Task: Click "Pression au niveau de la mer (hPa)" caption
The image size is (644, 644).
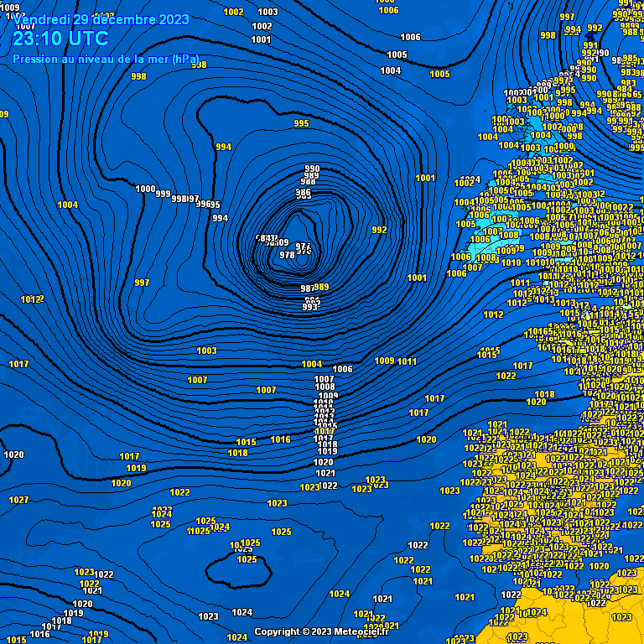Action: point(106,60)
